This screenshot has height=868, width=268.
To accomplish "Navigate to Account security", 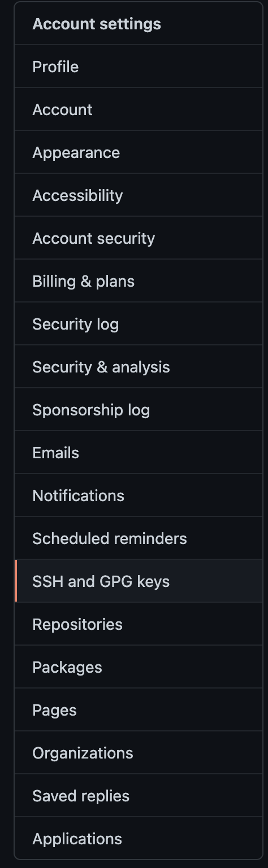I will [x=139, y=238].
